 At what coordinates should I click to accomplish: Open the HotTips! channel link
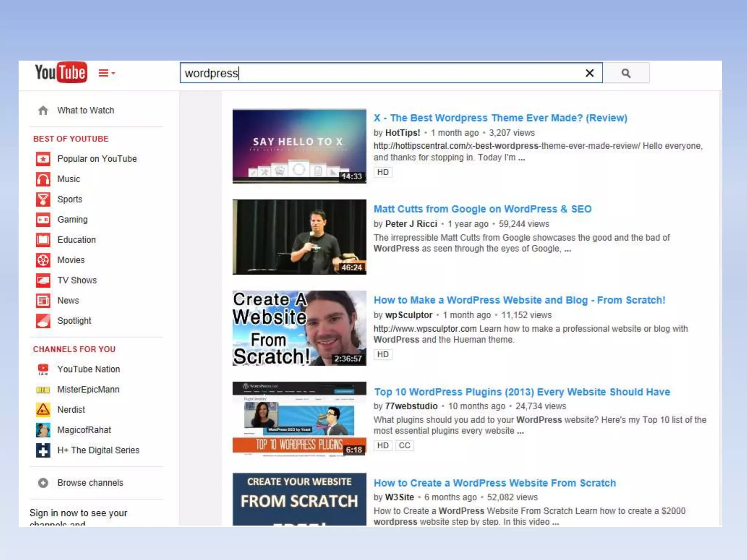click(402, 133)
